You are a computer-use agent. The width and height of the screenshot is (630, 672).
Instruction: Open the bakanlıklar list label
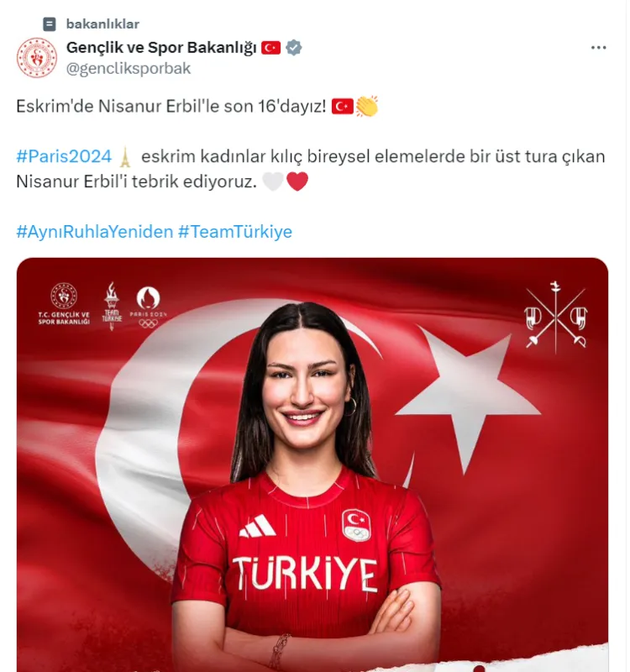pos(102,24)
